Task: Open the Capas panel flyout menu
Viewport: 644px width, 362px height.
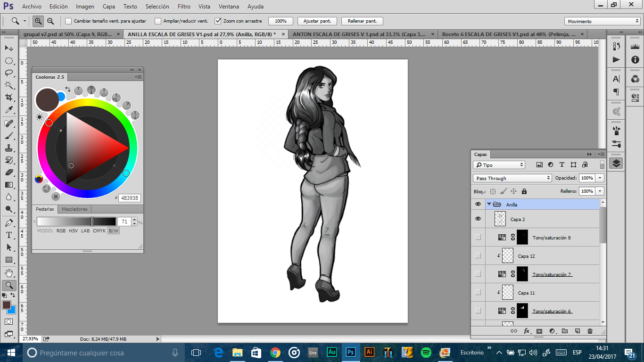Action: 600,154
